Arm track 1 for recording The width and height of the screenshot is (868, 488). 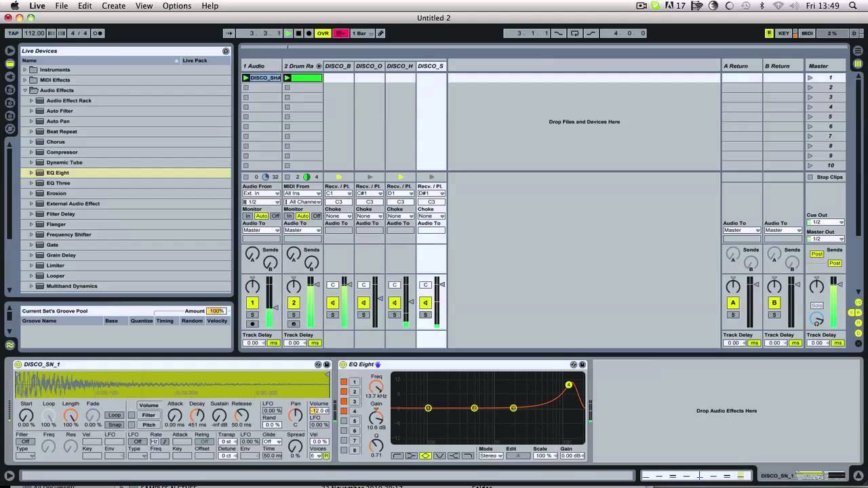pos(252,324)
